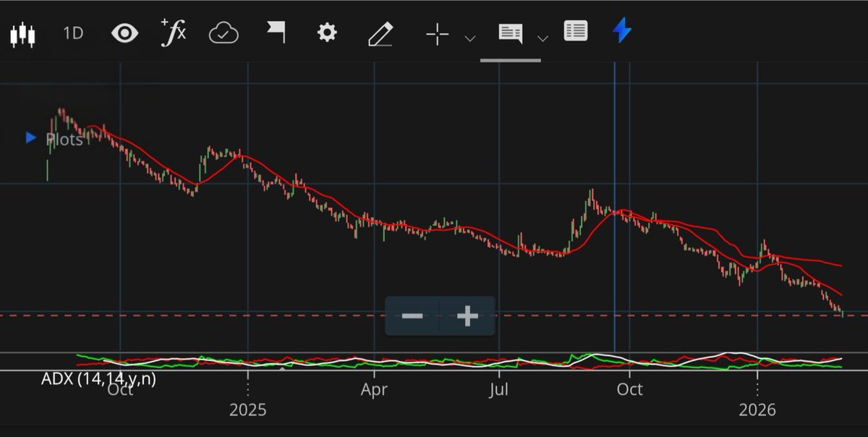
Task: Click the lightning bolt icon
Action: (x=622, y=31)
